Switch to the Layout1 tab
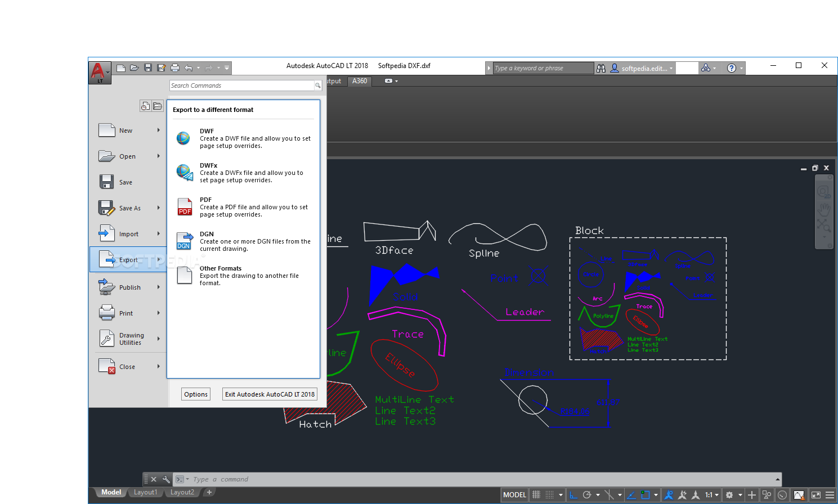Viewport: 838px width, 504px height. 145,492
